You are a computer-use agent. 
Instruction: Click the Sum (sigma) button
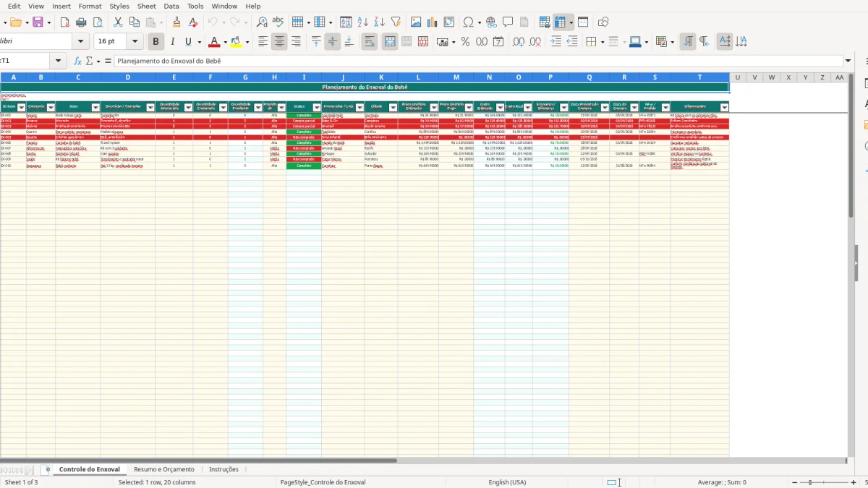tap(90, 61)
